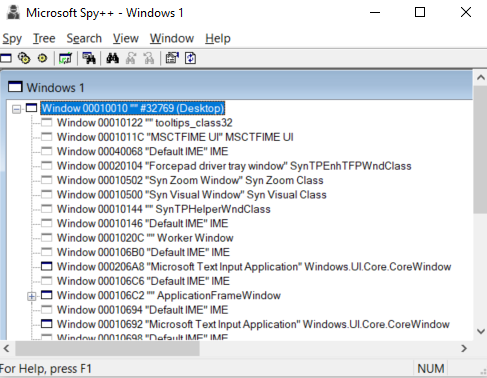Viewport: 487px width, 378px height.
Task: Open the Search menu
Action: [x=84, y=38]
